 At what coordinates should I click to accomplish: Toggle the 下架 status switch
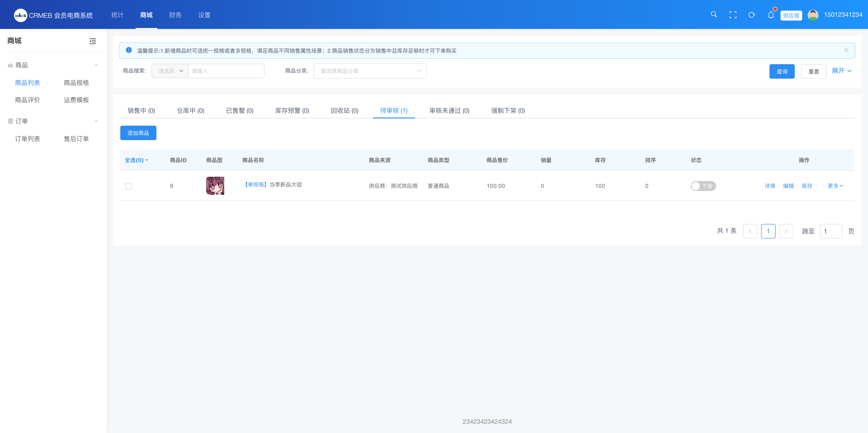[703, 186]
